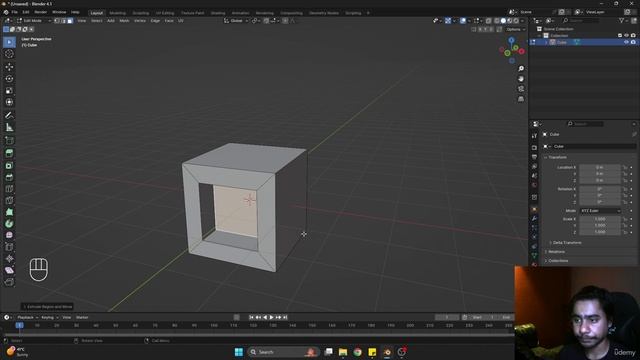Open the Render menu
The height and width of the screenshot is (360, 640).
(x=40, y=12)
